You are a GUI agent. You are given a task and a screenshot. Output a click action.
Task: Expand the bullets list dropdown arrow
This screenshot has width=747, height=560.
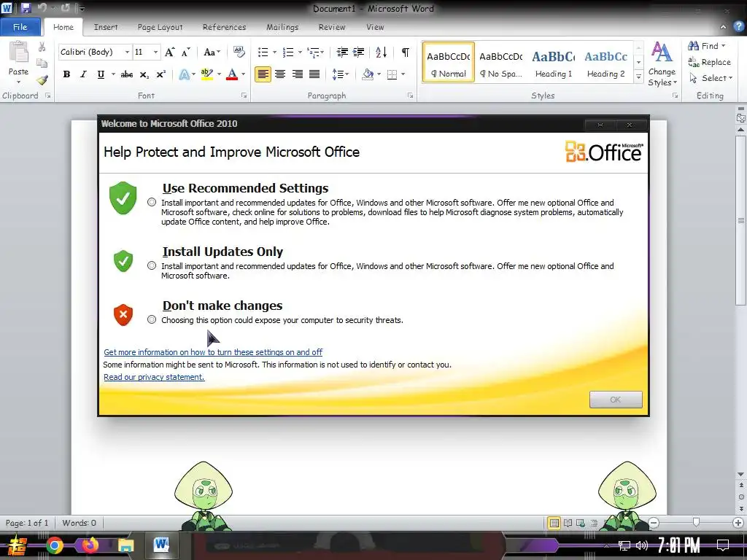coord(274,52)
